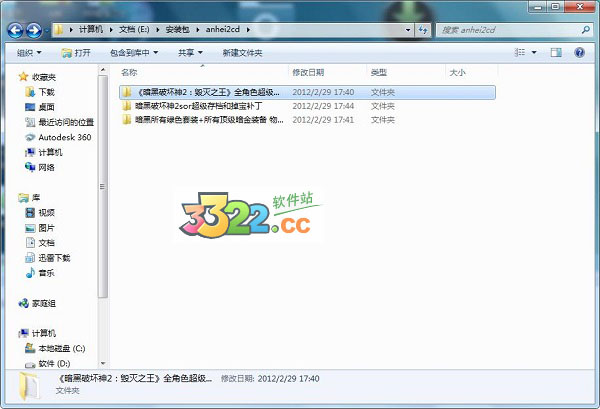The height and width of the screenshot is (409, 600).
Task: Expand the arrow after anhei2cd breadcrumb
Action: (x=248, y=29)
